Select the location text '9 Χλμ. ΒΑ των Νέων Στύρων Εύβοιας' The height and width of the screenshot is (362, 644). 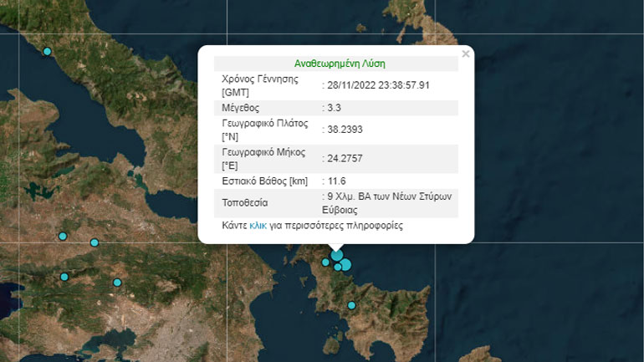tap(387, 203)
